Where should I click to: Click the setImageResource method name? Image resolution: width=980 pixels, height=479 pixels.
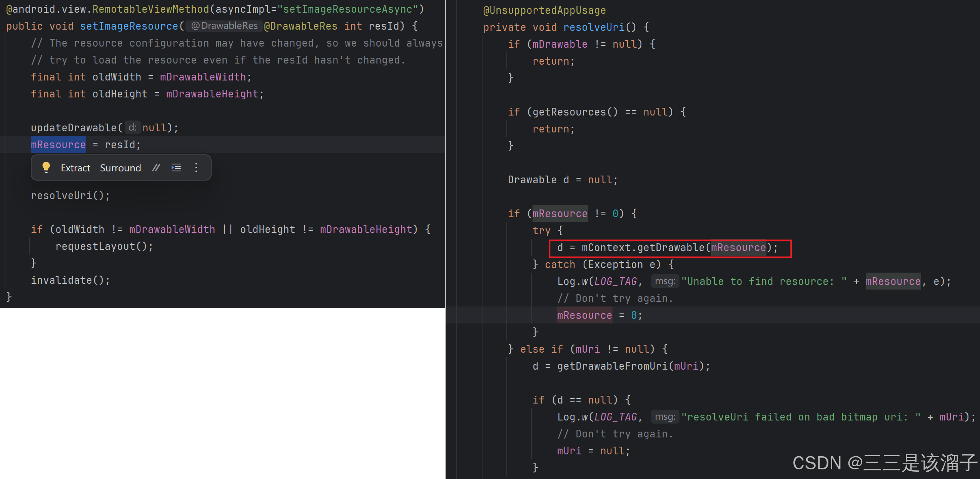[129, 26]
